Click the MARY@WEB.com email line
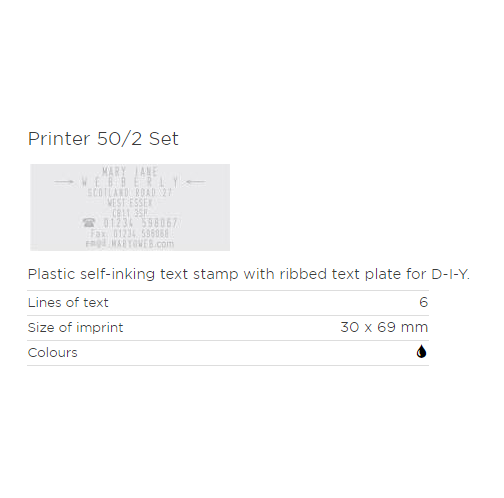 [x=130, y=244]
